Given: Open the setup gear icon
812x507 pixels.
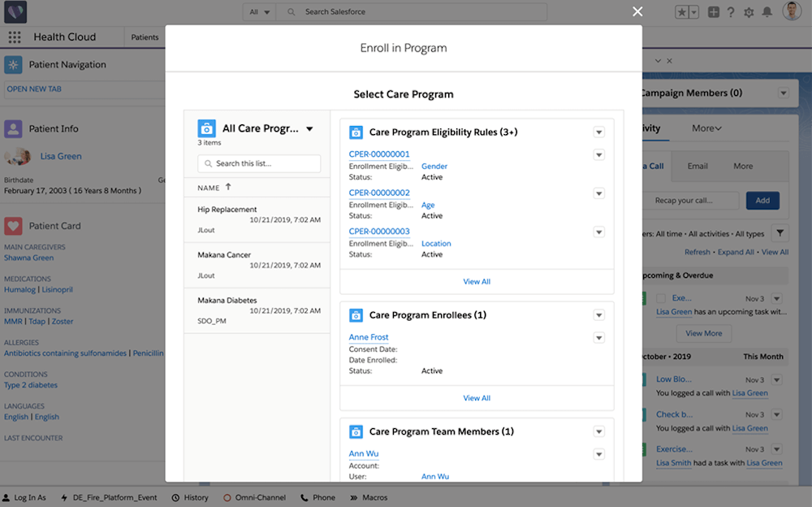Looking at the screenshot, I should tap(749, 12).
